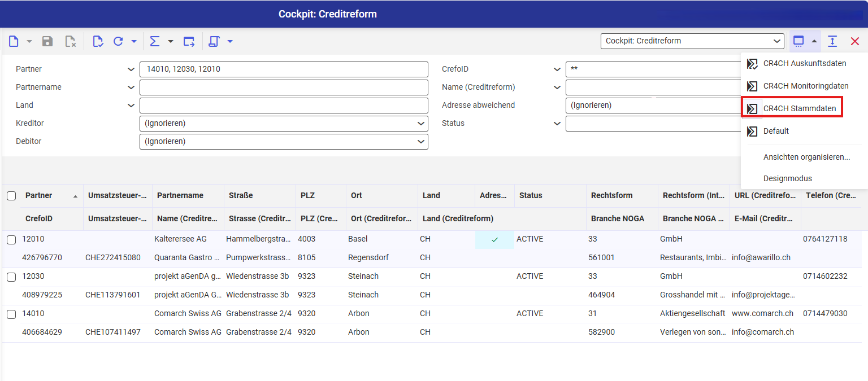Image resolution: width=868 pixels, height=381 pixels.
Task: Click the window export arrow icon
Action: [189, 41]
